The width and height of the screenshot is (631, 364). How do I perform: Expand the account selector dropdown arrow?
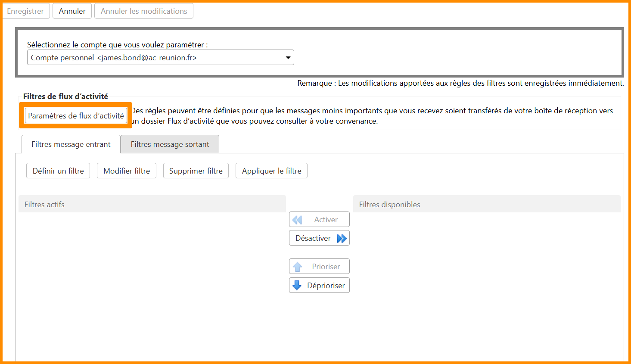(x=288, y=58)
